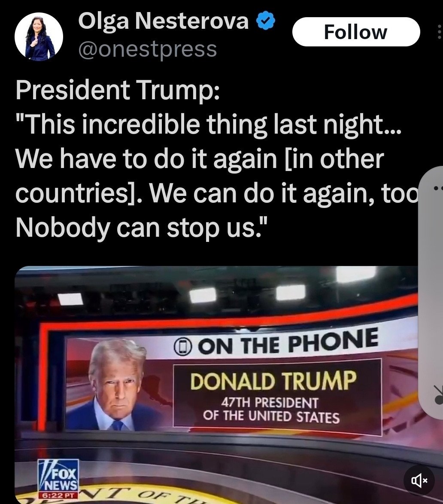Click the 'President Trump:' opening line
This screenshot has height=504, width=443.
[118, 90]
